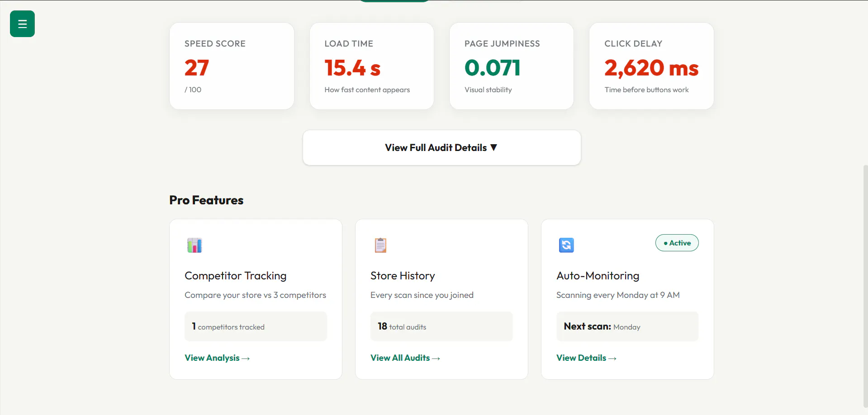868x415 pixels.
Task: Click the Competitor Tracking chart icon
Action: tap(194, 245)
